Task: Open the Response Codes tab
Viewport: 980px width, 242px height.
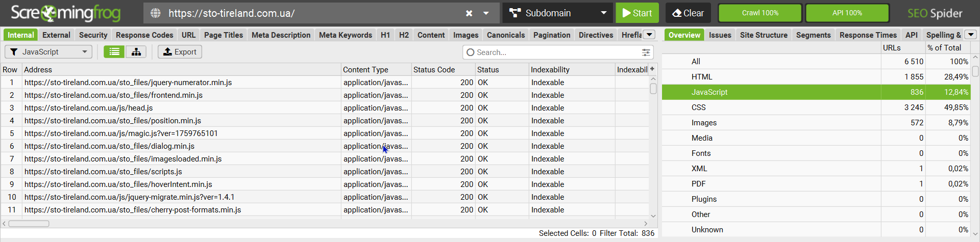Action: pos(144,35)
